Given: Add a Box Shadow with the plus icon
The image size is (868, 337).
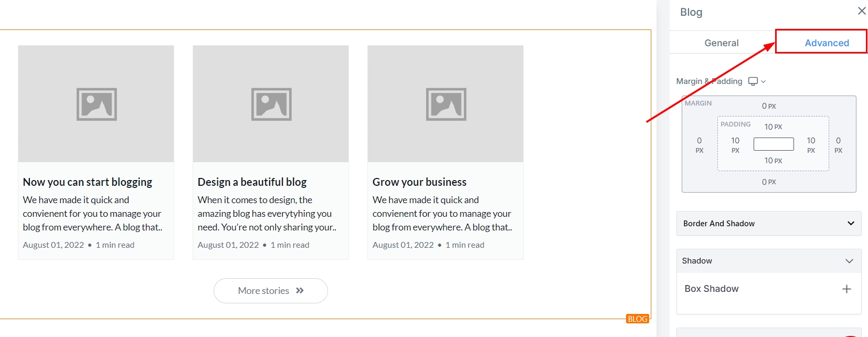Looking at the screenshot, I should pyautogui.click(x=846, y=289).
